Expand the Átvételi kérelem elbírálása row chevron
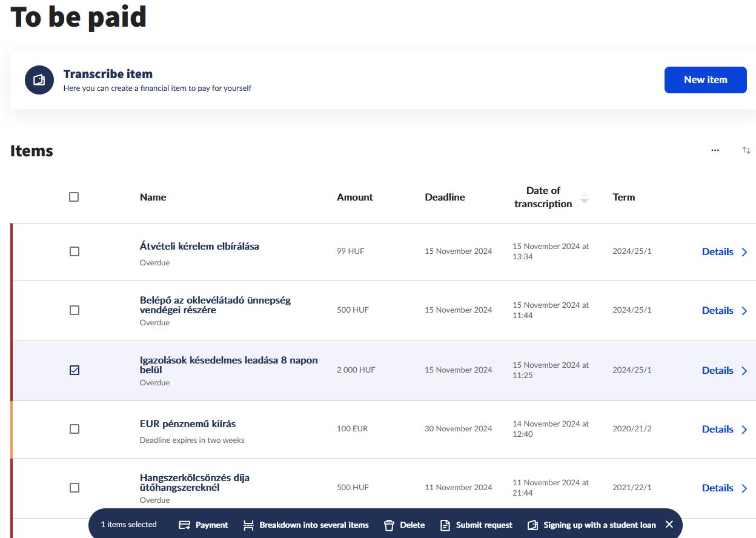 [744, 252]
